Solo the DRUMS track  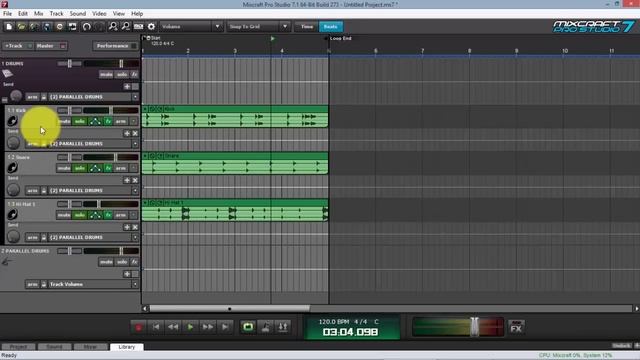pos(122,75)
